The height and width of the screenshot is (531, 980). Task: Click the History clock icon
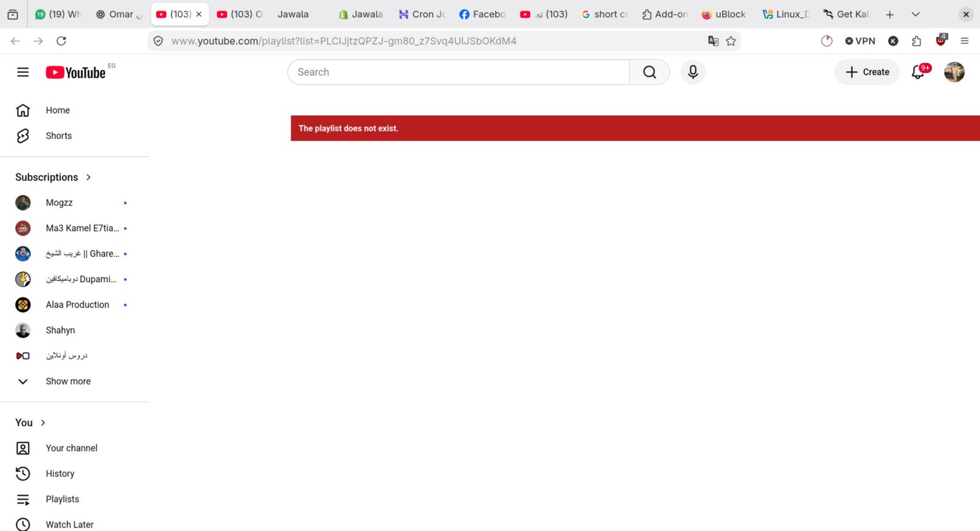(x=23, y=474)
